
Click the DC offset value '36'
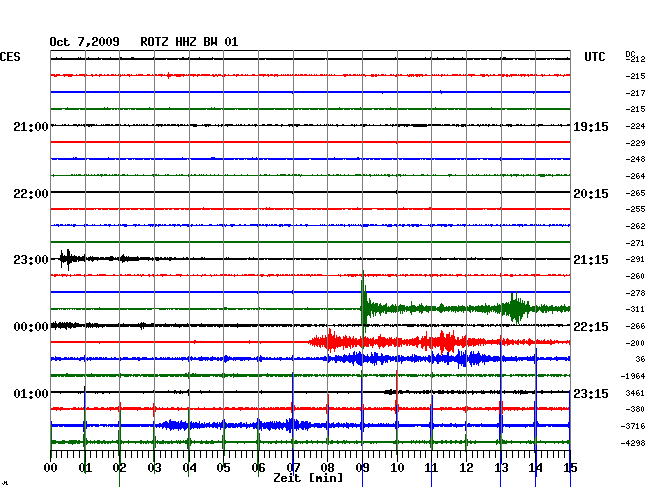tap(640, 359)
